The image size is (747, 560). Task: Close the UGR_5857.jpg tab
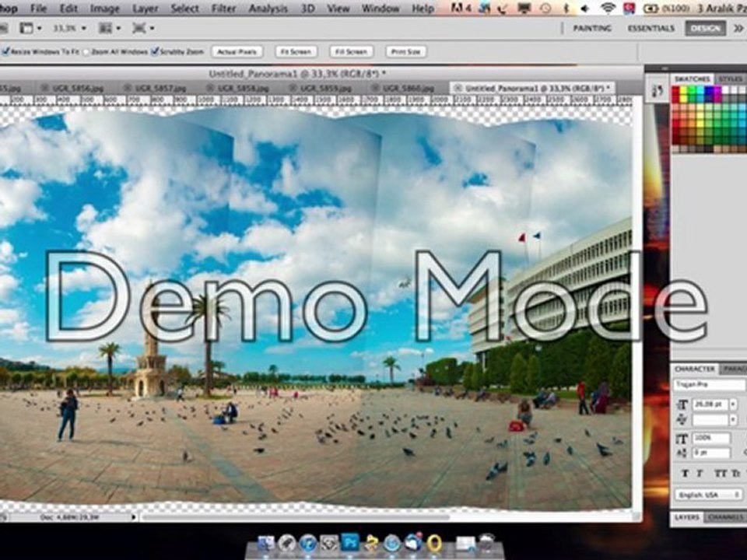(x=127, y=88)
